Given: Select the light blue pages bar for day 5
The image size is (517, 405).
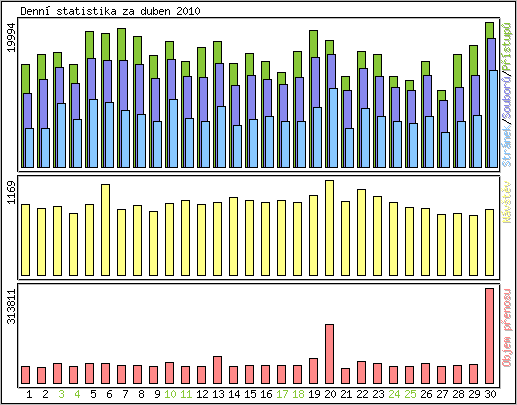Looking at the screenshot, I should [93, 133].
